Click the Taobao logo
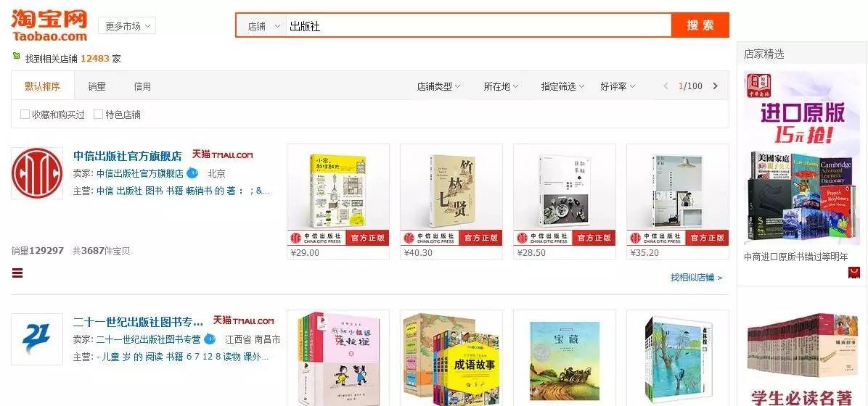This screenshot has width=868, height=406. (49, 25)
